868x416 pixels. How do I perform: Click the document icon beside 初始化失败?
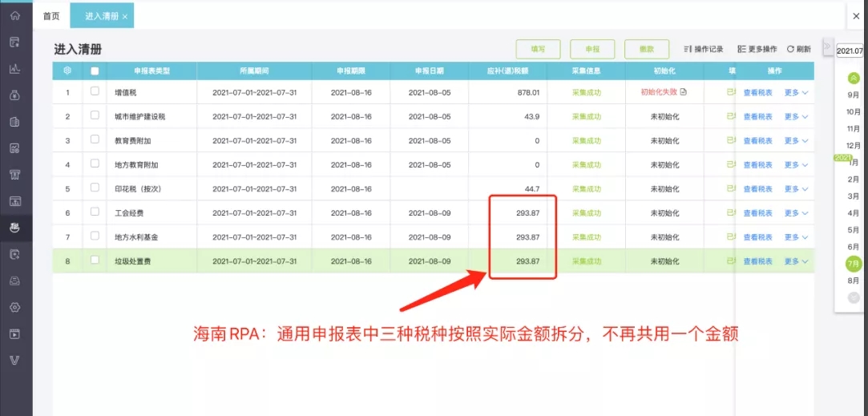pos(684,92)
